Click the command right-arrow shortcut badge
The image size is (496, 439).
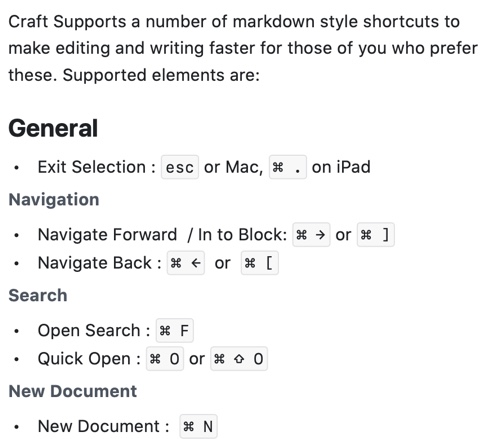311,235
